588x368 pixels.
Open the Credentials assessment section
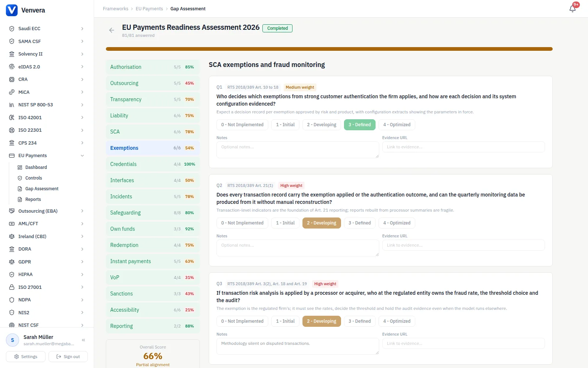(x=153, y=164)
